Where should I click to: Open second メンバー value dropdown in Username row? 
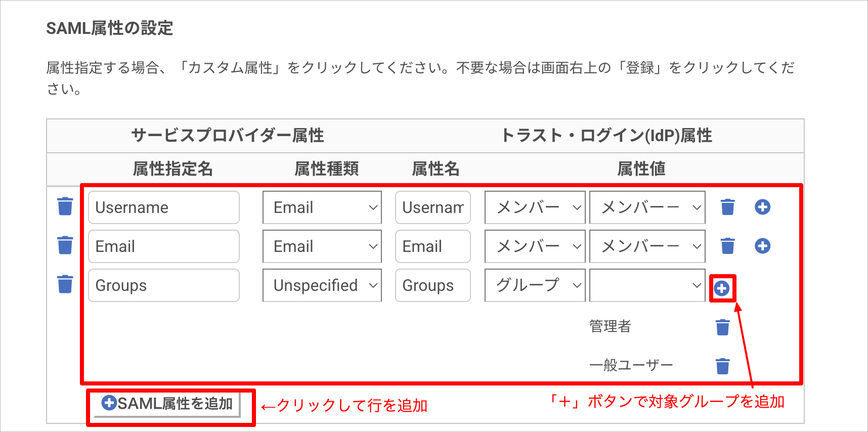coord(647,207)
